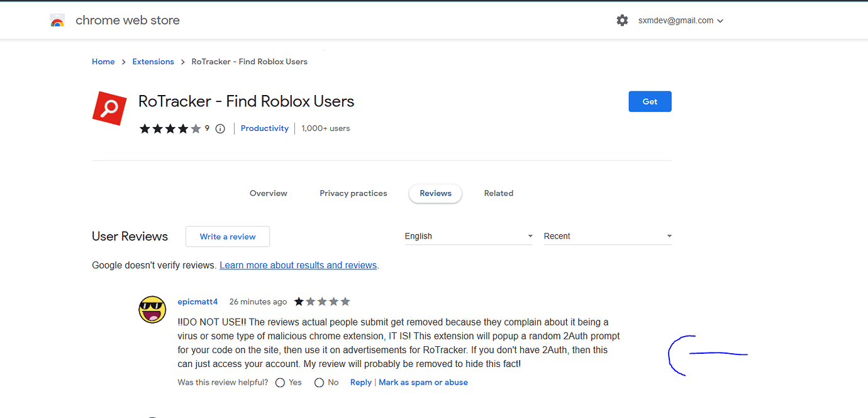868x418 pixels.
Task: Click the extension's star rating
Action: [x=170, y=129]
